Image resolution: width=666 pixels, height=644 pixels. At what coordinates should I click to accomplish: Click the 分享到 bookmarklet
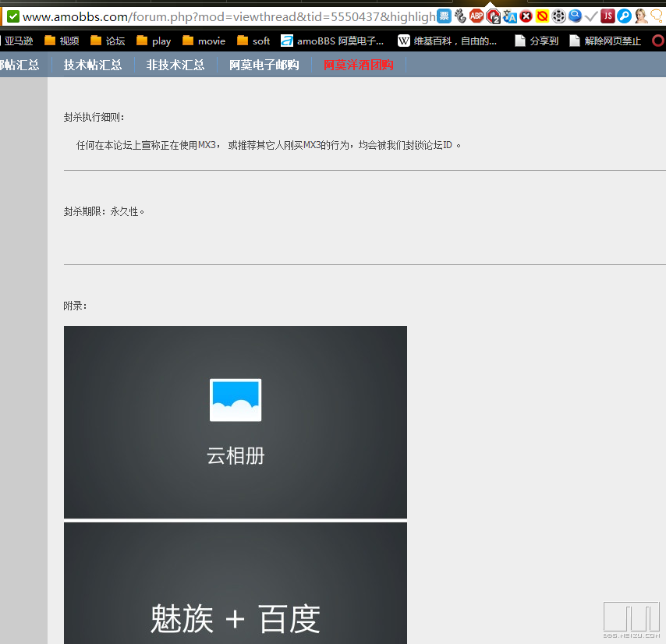(537, 41)
